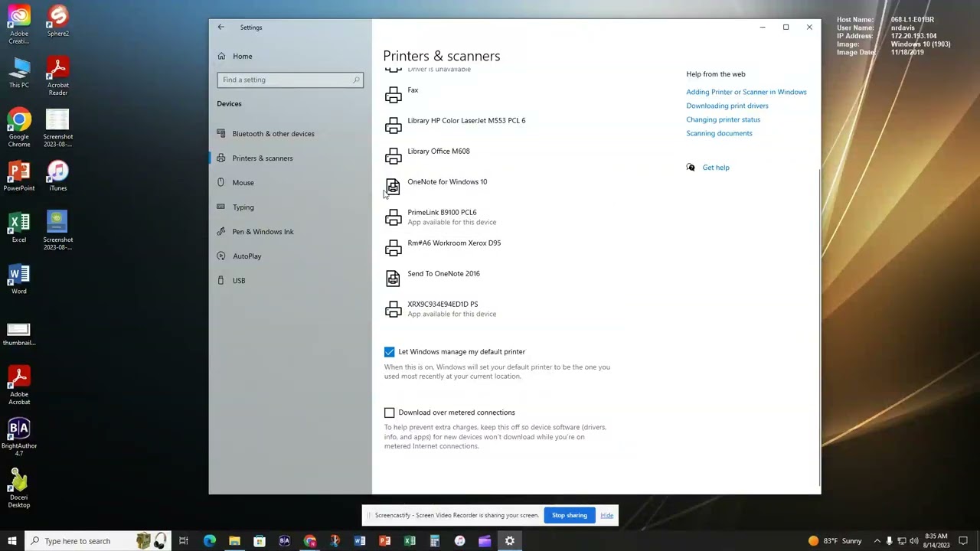Image resolution: width=980 pixels, height=551 pixels.
Task: Open Acrobat Reader desktop shortcut
Action: coord(57,76)
